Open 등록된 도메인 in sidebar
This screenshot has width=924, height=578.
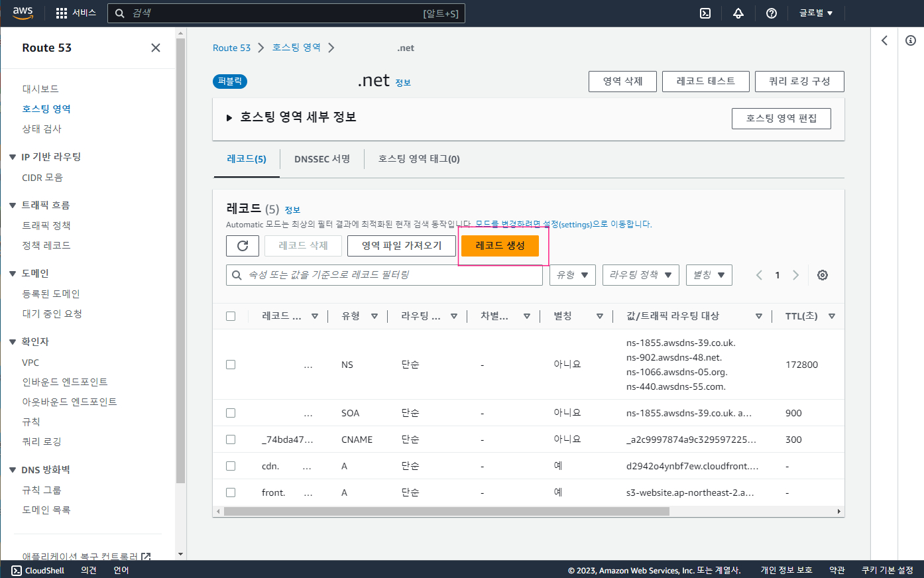pos(51,294)
